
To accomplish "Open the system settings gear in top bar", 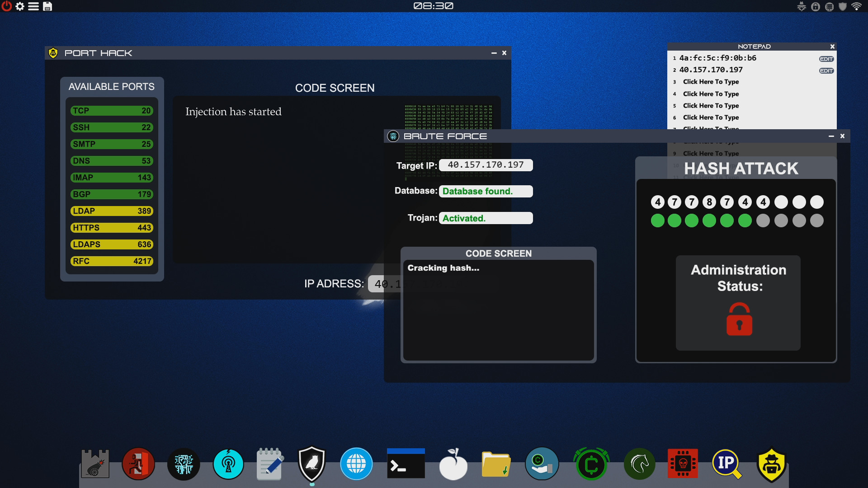I will pos(20,6).
